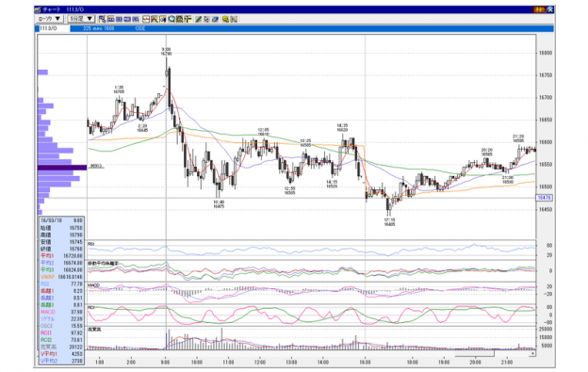Click the magnifier zoom icon
588x372 pixels.
pyautogui.click(x=171, y=19)
